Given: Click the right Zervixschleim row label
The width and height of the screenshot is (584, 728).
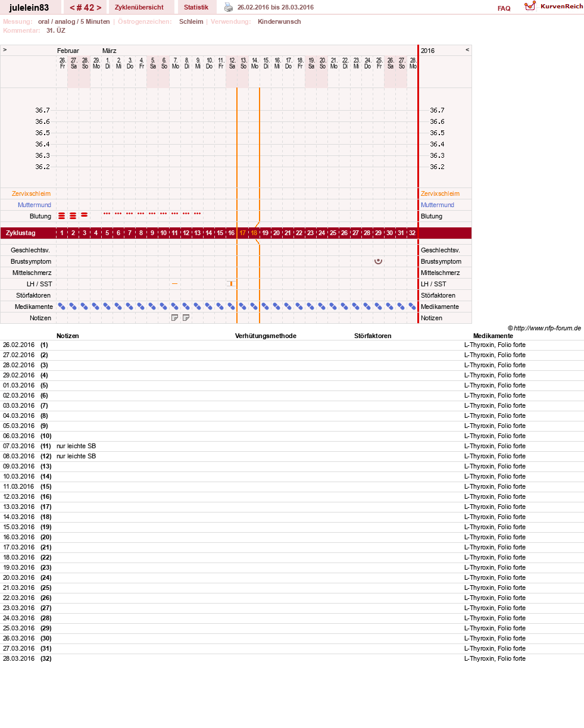Looking at the screenshot, I should pyautogui.click(x=440, y=193).
